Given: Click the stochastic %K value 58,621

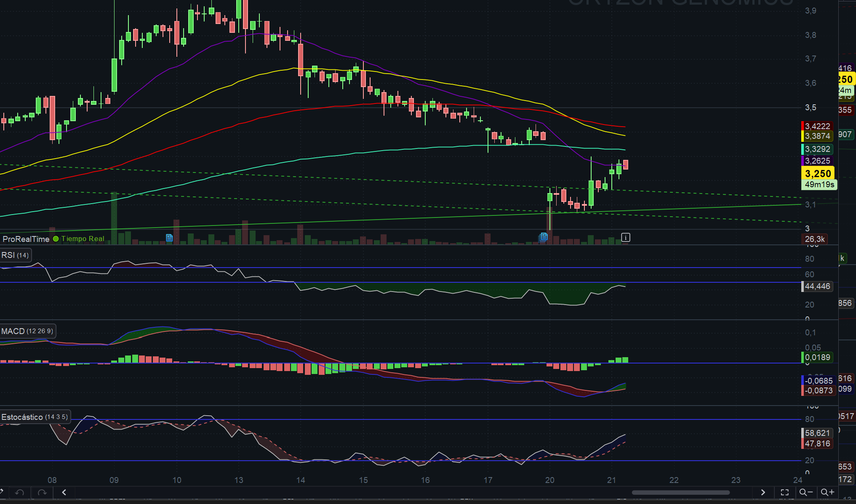Looking at the screenshot, I should [x=817, y=433].
